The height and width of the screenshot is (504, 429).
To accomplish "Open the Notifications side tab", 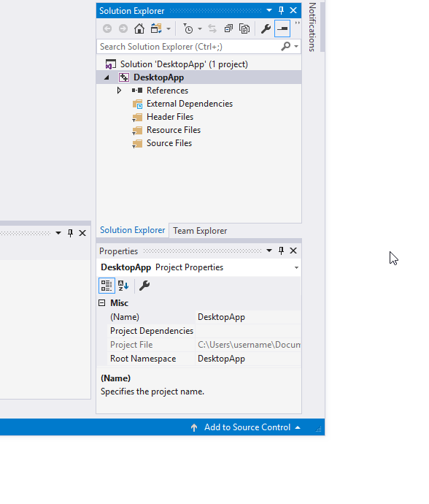I will click(x=312, y=27).
